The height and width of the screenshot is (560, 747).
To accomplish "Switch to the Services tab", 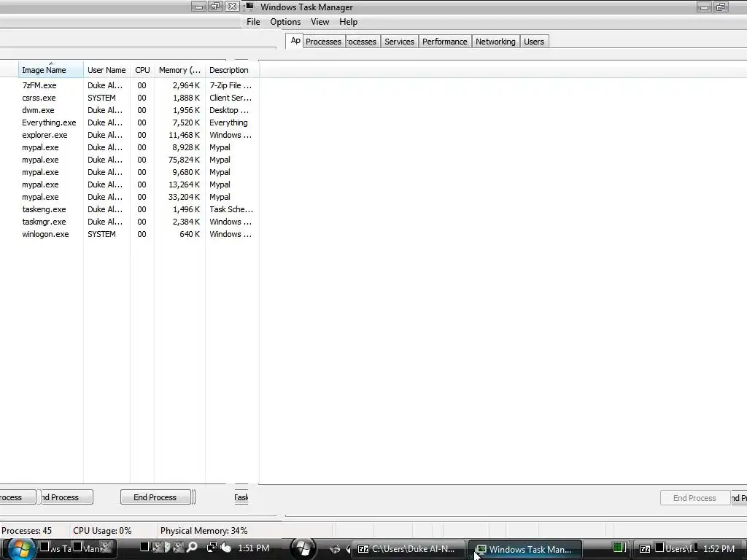I will [399, 42].
